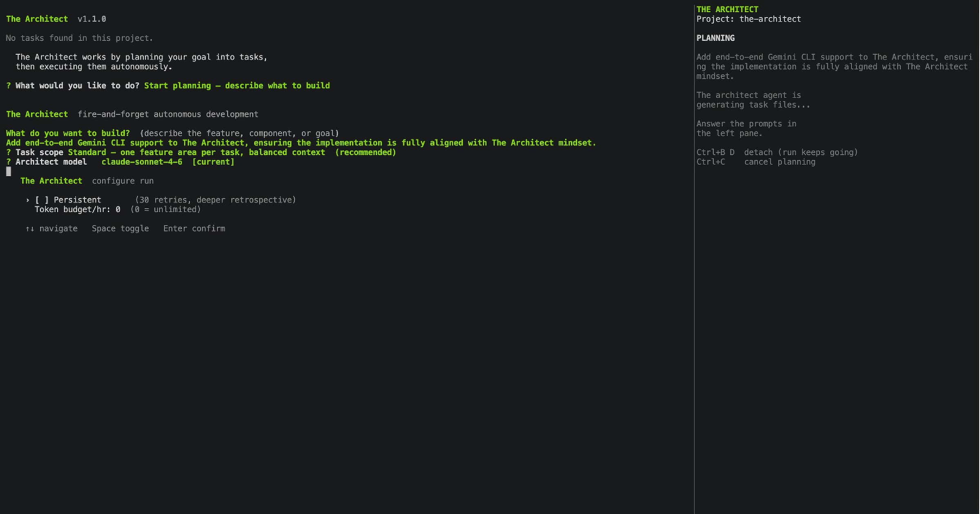
Task: Click the terminal cursor block
Action: coord(9,171)
